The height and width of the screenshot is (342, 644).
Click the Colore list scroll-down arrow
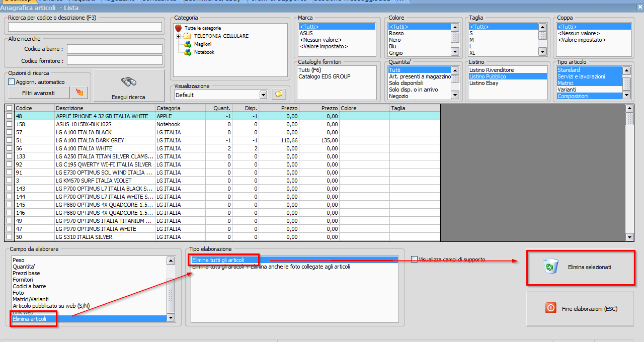455,51
